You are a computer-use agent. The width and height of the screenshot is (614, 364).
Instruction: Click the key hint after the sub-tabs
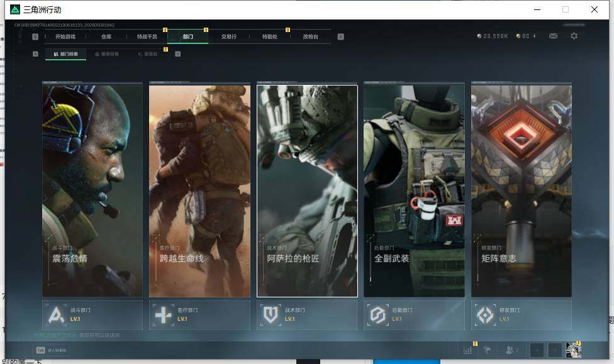pyautogui.click(x=178, y=54)
